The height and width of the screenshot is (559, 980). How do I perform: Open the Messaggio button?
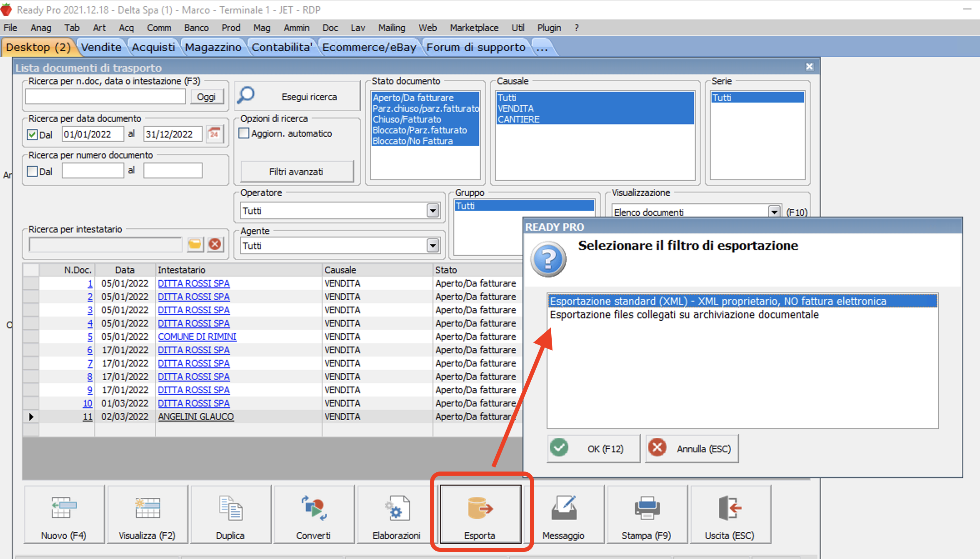coord(563,514)
